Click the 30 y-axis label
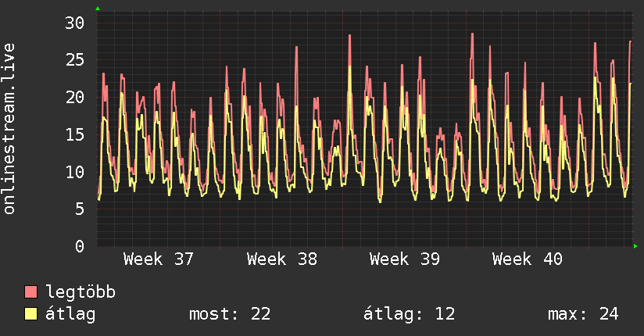This screenshot has height=336, width=644. [x=75, y=23]
